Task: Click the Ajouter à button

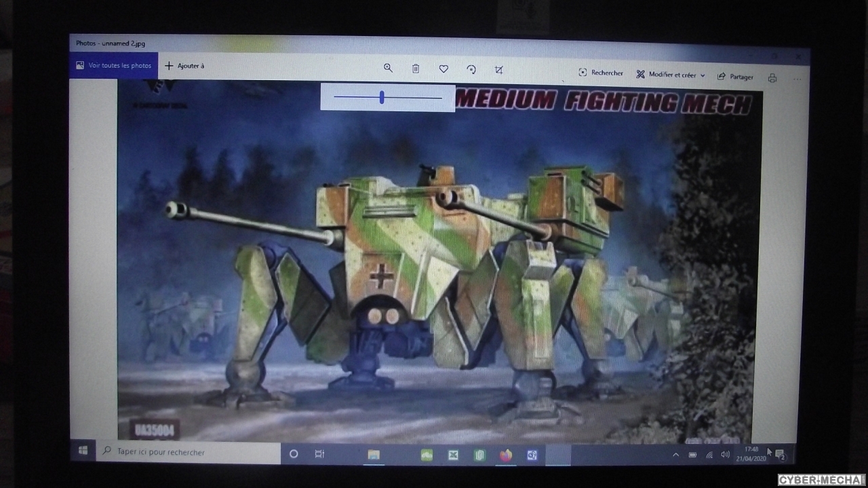Action: pos(184,66)
